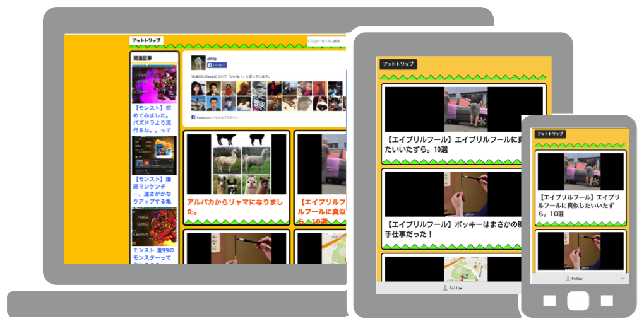Screen dimensions: 644x326
Task: Click the first Monster Strike sidebar thumbnail
Action: tap(153, 84)
